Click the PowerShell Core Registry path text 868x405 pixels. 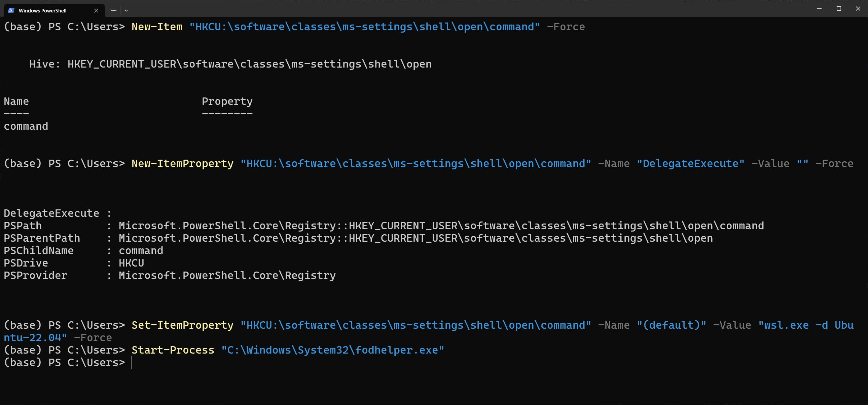tap(435, 225)
